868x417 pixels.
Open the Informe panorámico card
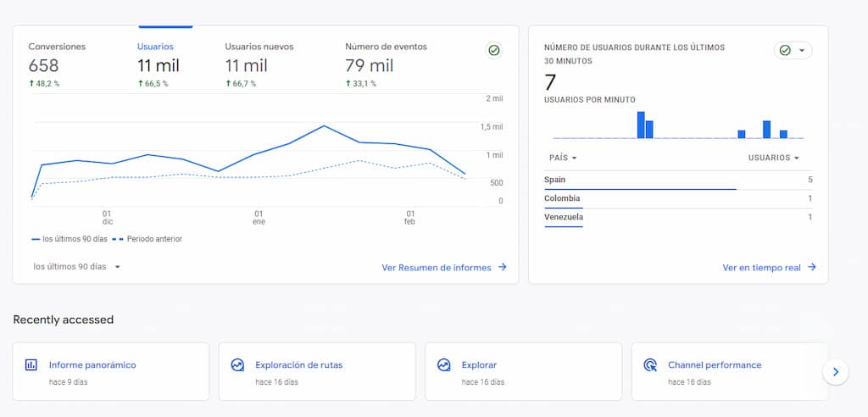pos(111,371)
